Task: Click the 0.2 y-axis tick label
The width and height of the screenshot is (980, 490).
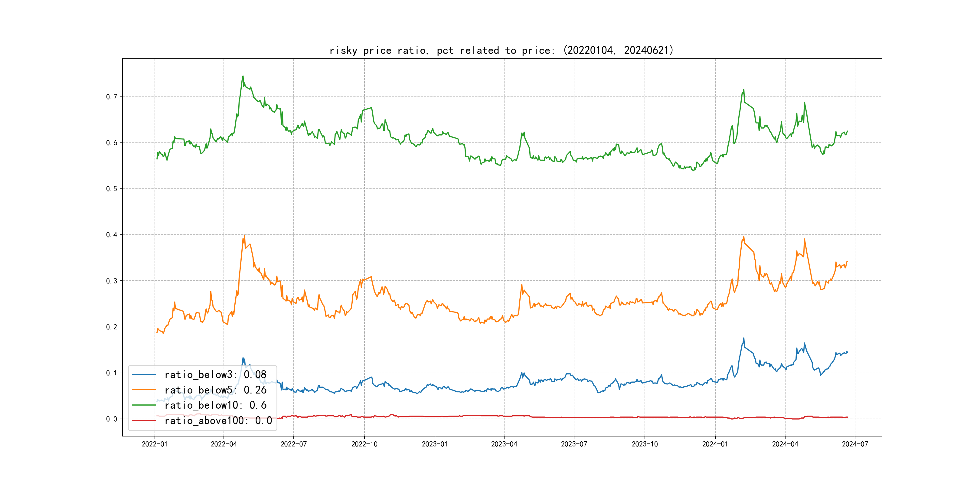Action: (x=112, y=327)
